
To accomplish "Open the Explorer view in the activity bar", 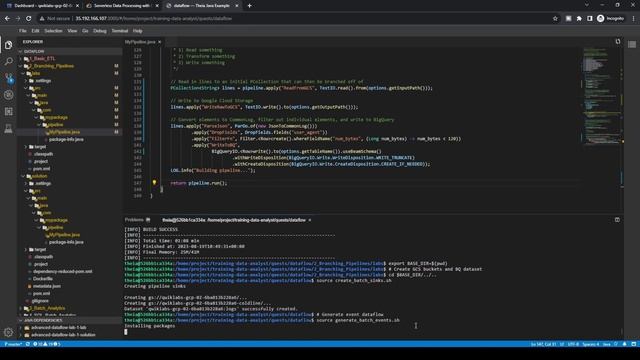I will [x=9, y=45].
